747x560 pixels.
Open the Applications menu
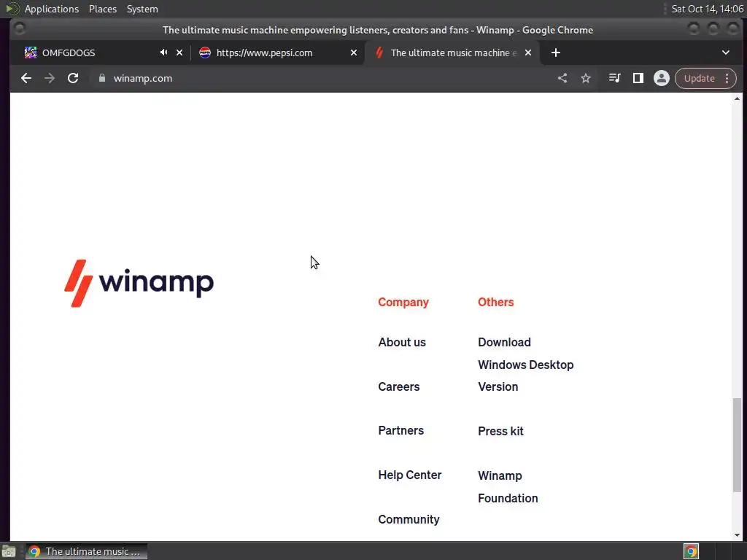click(52, 9)
